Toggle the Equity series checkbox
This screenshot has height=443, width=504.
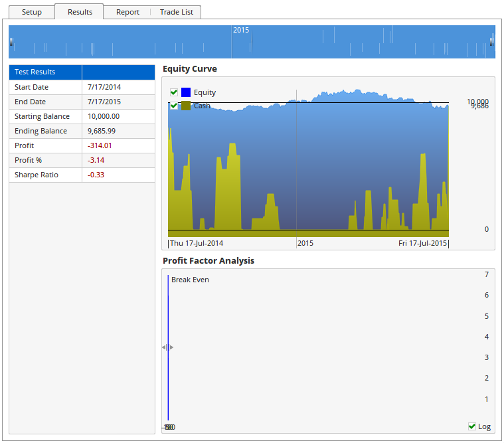[x=174, y=92]
